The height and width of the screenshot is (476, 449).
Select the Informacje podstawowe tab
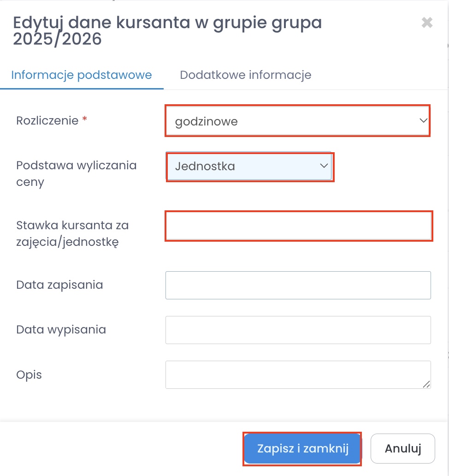(82, 75)
